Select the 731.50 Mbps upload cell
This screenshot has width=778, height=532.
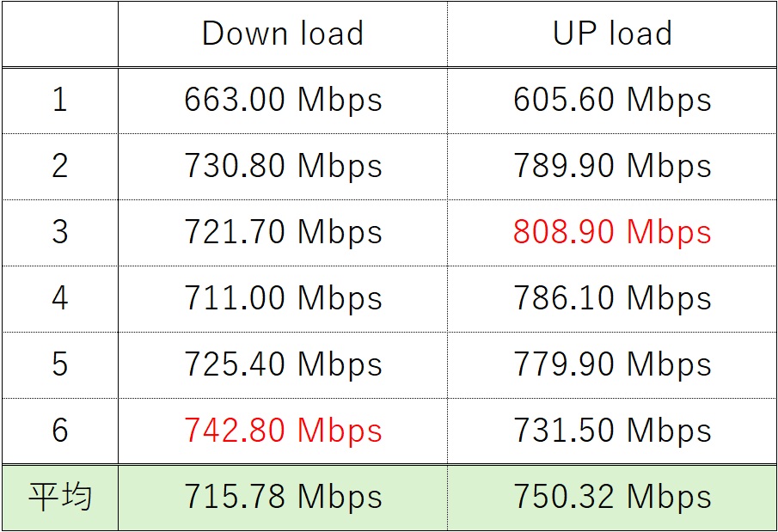coord(612,431)
